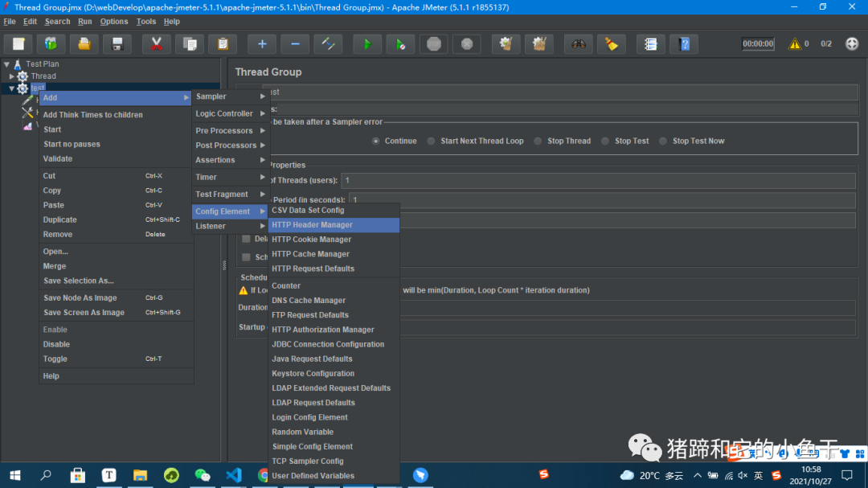Screen dimensions: 868x488
Task: Collapse the selected test tree node
Action: click(11, 88)
